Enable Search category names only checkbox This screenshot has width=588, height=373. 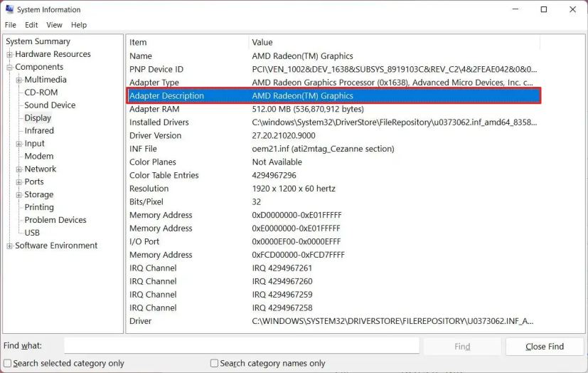pyautogui.click(x=214, y=363)
